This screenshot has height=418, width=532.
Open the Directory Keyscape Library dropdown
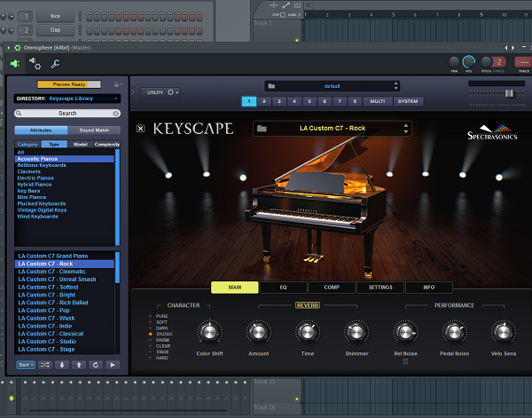(67, 99)
